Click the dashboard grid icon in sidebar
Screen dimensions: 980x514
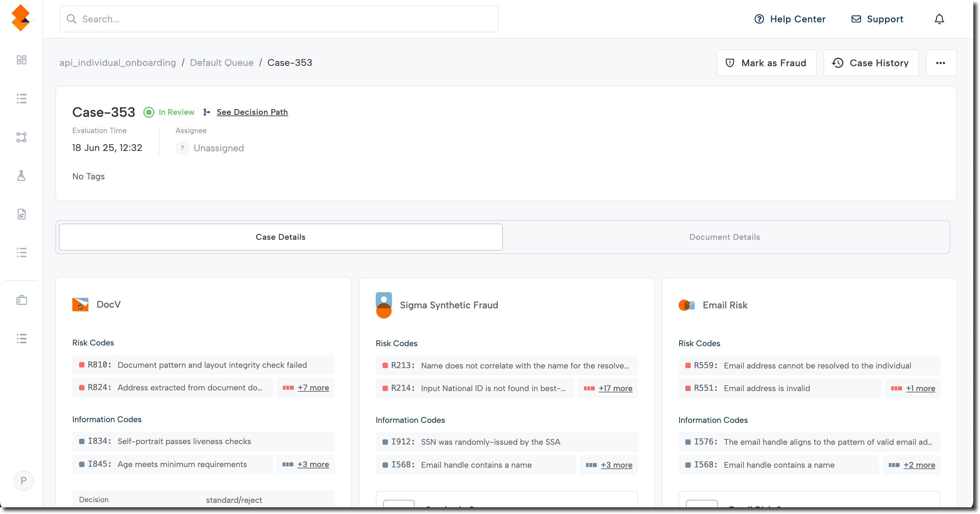pos(22,60)
